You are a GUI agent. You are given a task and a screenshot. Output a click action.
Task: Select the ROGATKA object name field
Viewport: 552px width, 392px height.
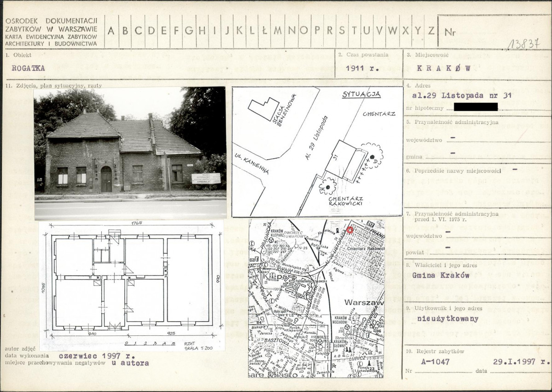[x=29, y=68]
